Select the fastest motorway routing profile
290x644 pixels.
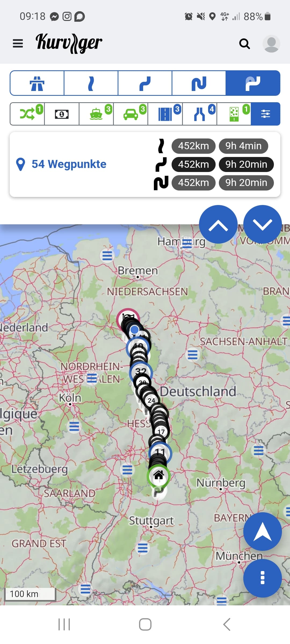point(37,83)
